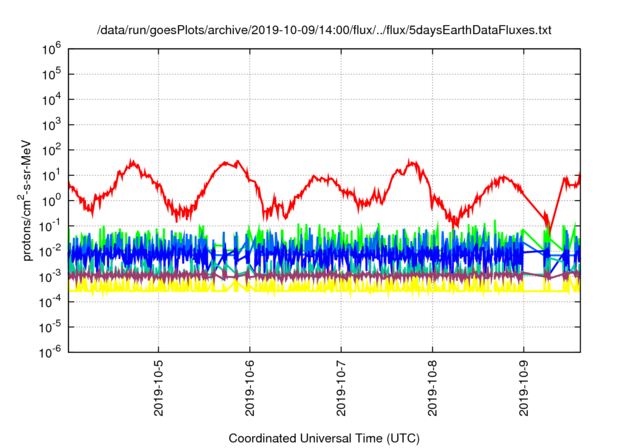The width and height of the screenshot is (640, 448).
Task: Select the 10^-3 y-axis label
Action: point(50,277)
